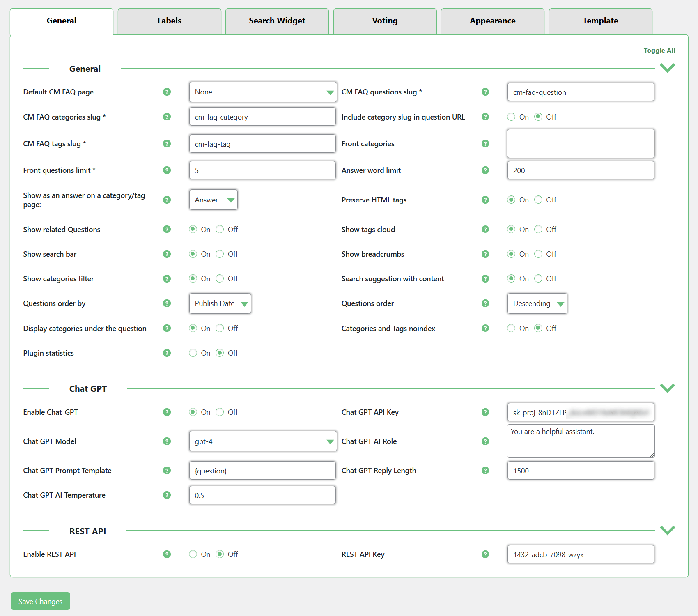Click help icon next to Front questions limit
The image size is (698, 616).
pos(167,170)
